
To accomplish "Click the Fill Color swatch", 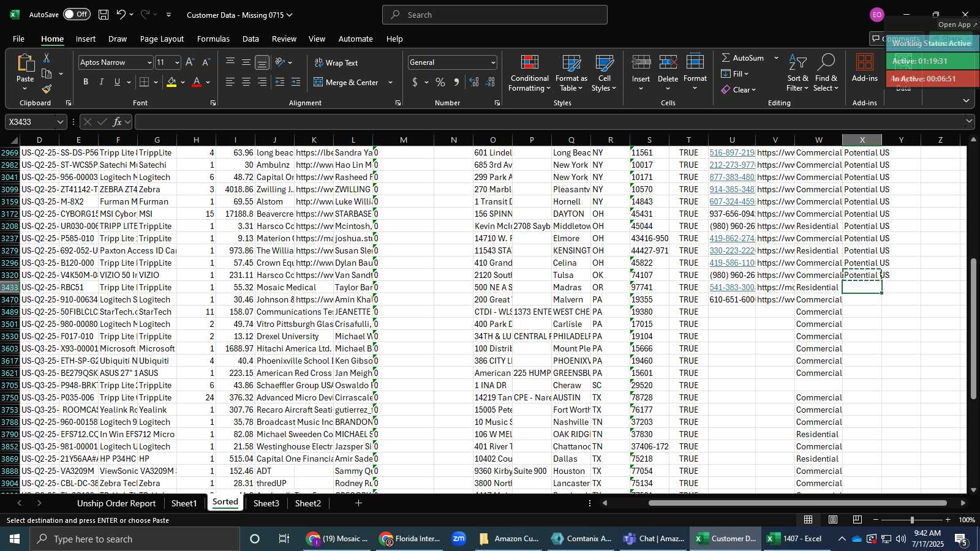I will tap(171, 82).
